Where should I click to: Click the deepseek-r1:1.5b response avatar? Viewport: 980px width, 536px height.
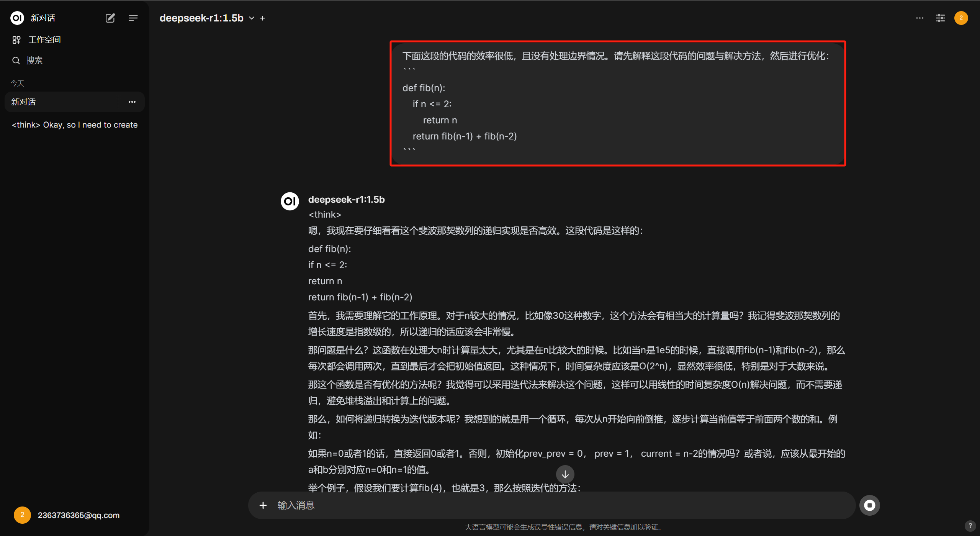(x=290, y=201)
